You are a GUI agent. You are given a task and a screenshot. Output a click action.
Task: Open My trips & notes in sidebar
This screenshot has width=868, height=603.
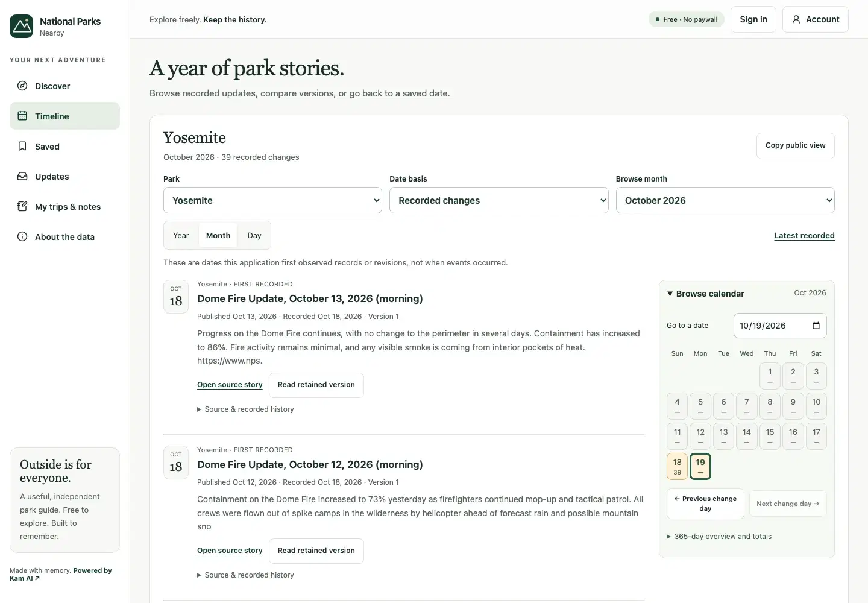pos(64,206)
